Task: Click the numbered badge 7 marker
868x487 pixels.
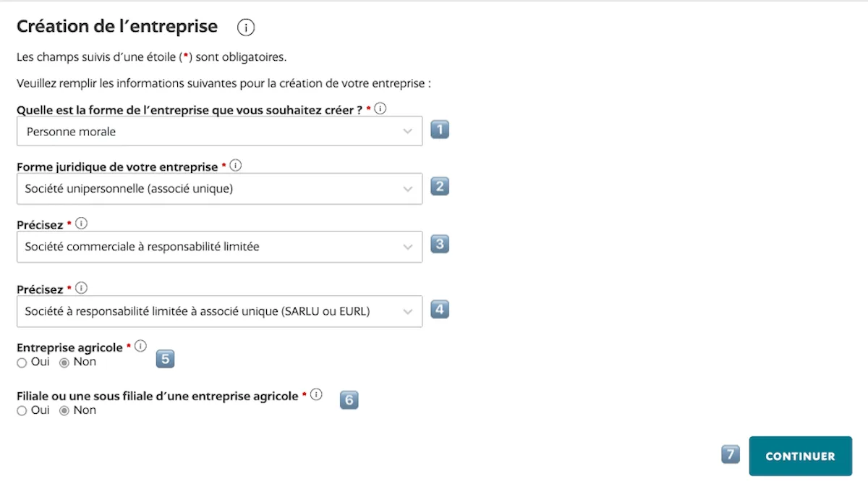Action: coord(731,454)
